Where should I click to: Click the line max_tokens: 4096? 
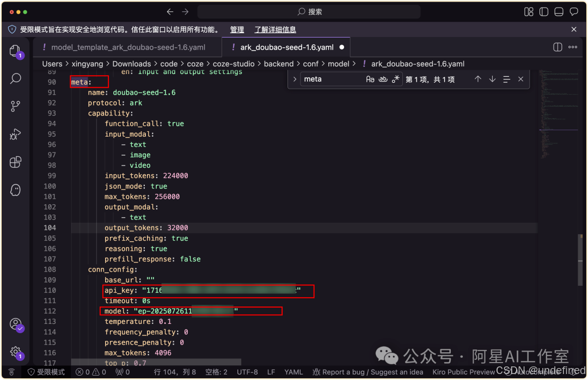pos(138,353)
